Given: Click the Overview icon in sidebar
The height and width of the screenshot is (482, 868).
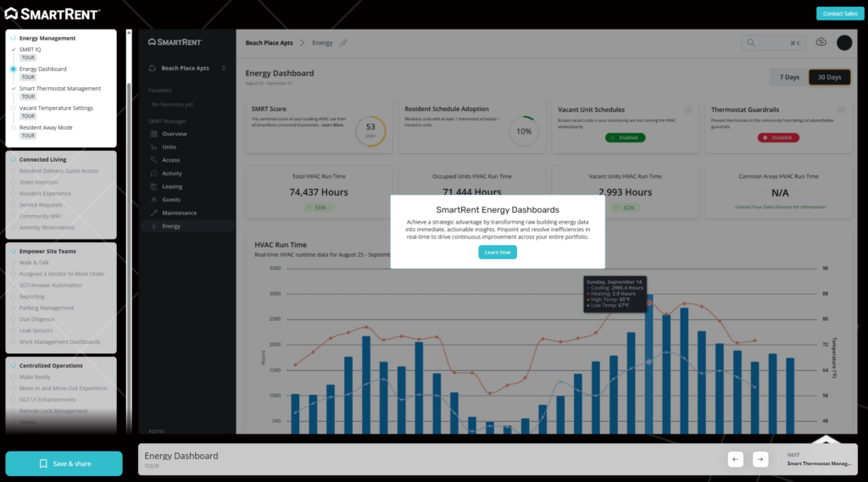Looking at the screenshot, I should click(153, 134).
